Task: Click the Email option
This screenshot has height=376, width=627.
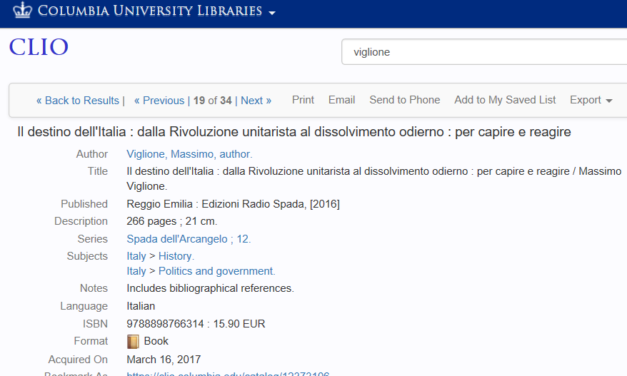Action: (341, 100)
